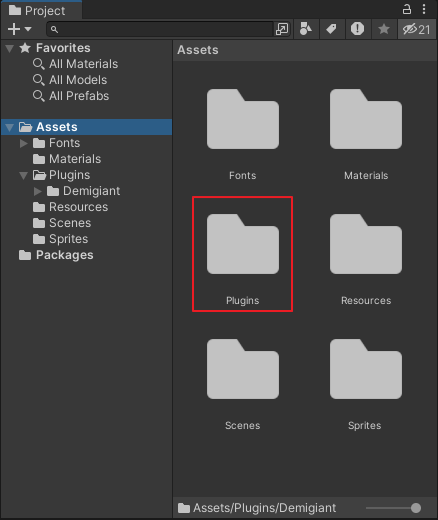Select Demigiant in the folder tree
The height and width of the screenshot is (520, 438).
(91, 191)
